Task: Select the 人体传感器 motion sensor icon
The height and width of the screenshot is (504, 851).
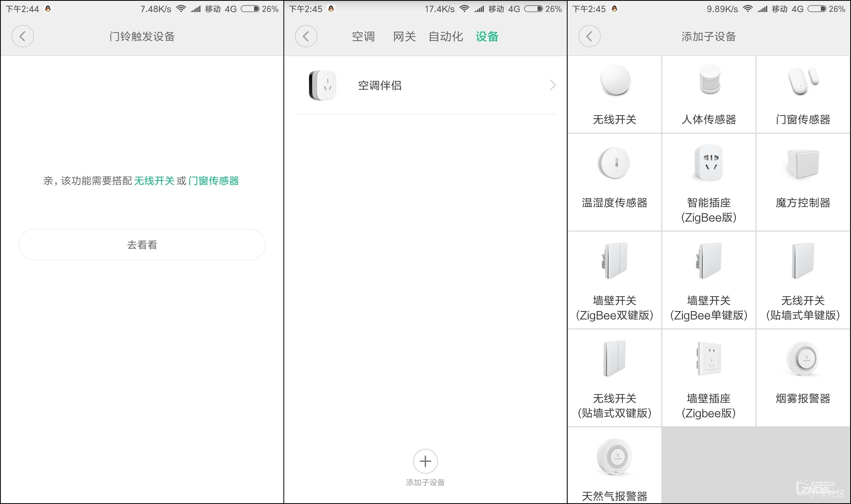Action: coord(710,80)
